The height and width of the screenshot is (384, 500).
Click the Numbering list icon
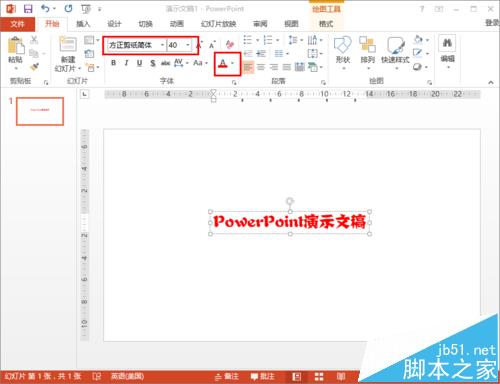(268, 40)
